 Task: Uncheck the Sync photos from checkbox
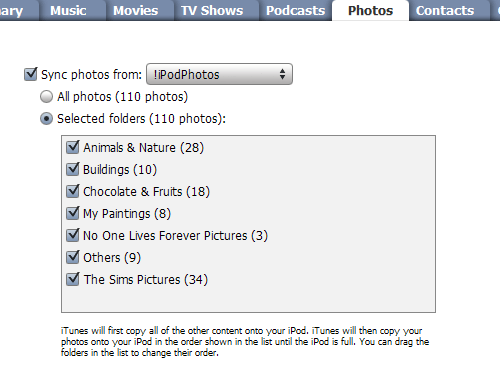click(x=31, y=74)
